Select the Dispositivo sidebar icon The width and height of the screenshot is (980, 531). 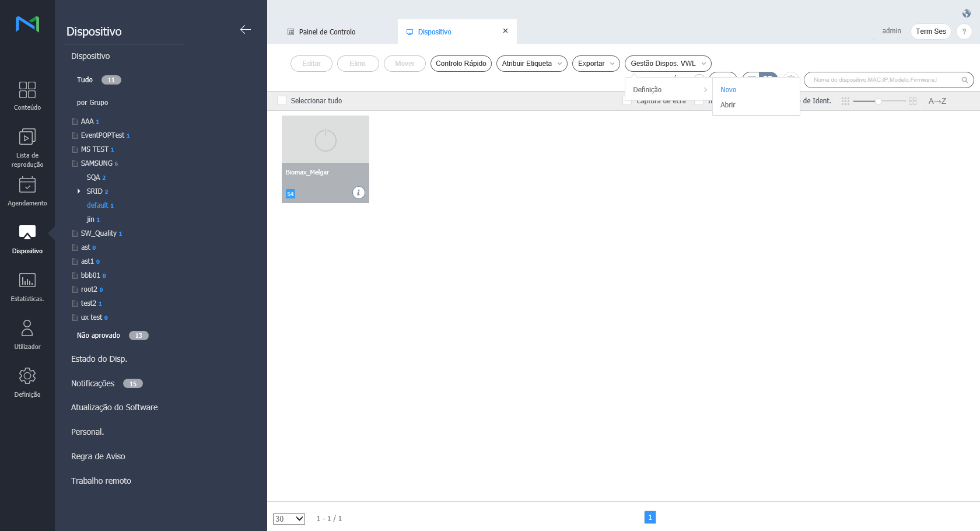[27, 232]
